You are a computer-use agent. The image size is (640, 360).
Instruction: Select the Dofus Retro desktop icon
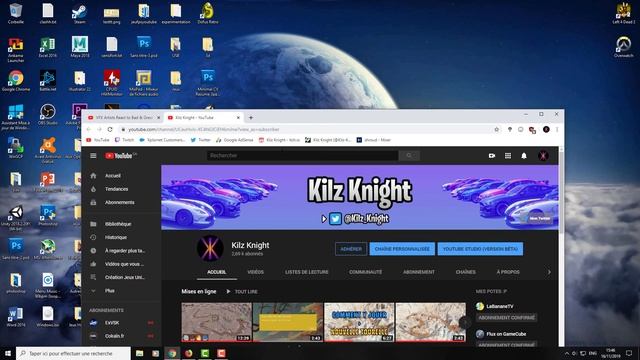click(208, 13)
